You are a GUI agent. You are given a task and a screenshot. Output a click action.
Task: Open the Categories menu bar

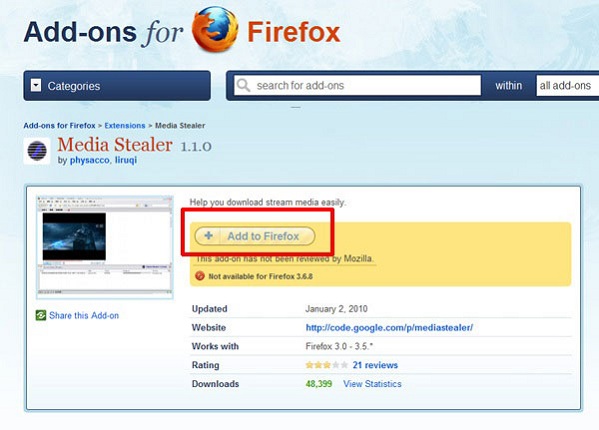click(x=117, y=86)
